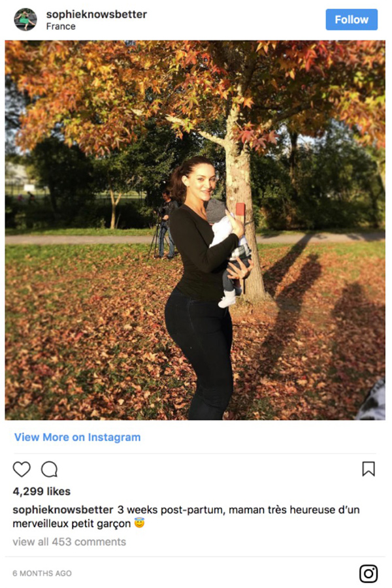Open the View More on Instagram link
The width and height of the screenshot is (392, 588).
tap(77, 437)
